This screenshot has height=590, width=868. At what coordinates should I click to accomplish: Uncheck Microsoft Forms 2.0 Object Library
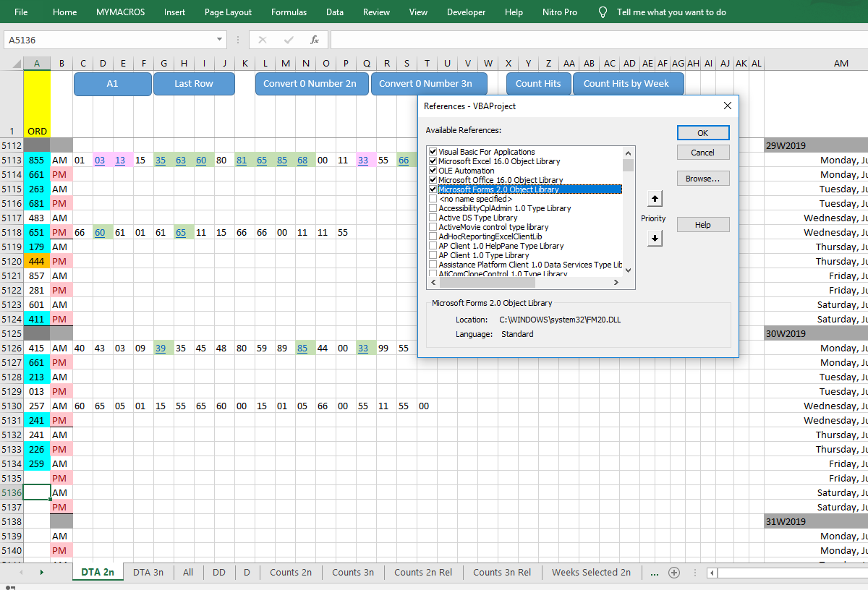point(433,189)
